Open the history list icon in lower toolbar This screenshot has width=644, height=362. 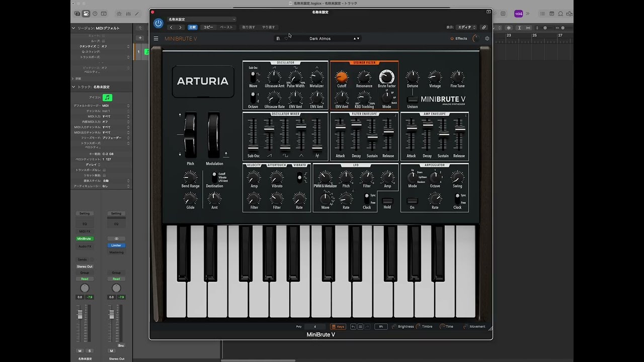click(x=360, y=326)
